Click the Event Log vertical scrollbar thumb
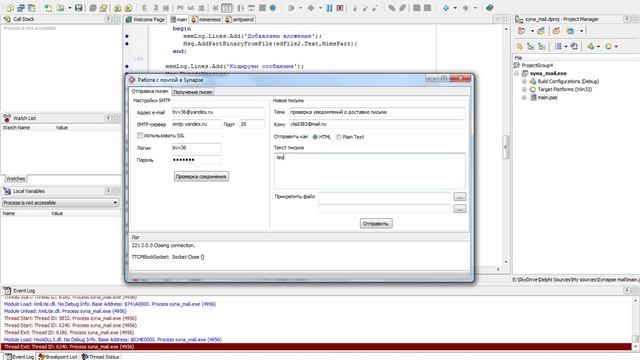This screenshot has height=360, width=640. pos(635,338)
